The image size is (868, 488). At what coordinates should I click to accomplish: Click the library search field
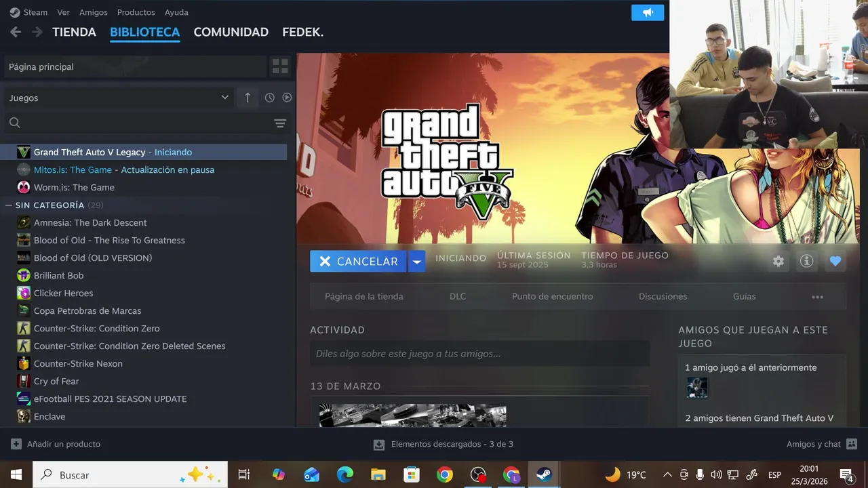(136, 123)
